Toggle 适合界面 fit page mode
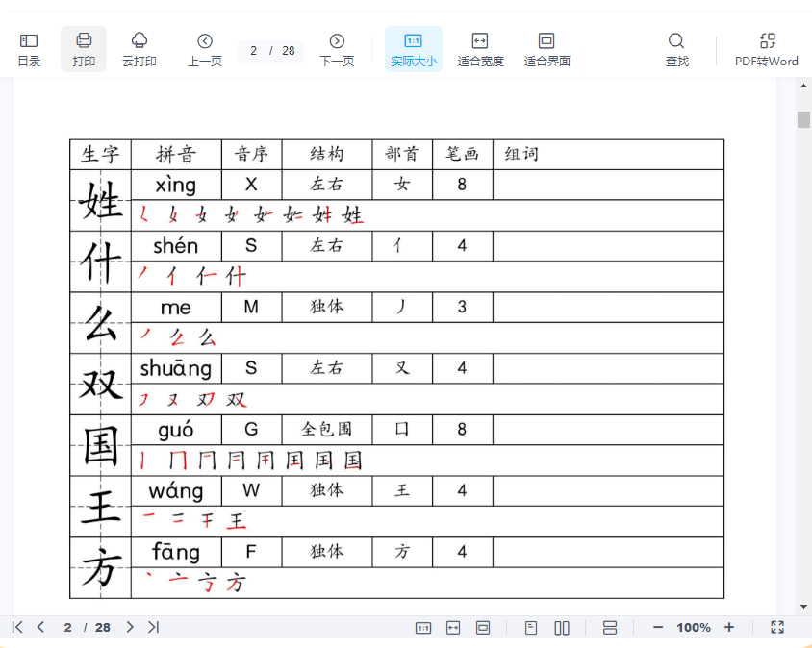This screenshot has width=812, height=648. (x=546, y=49)
